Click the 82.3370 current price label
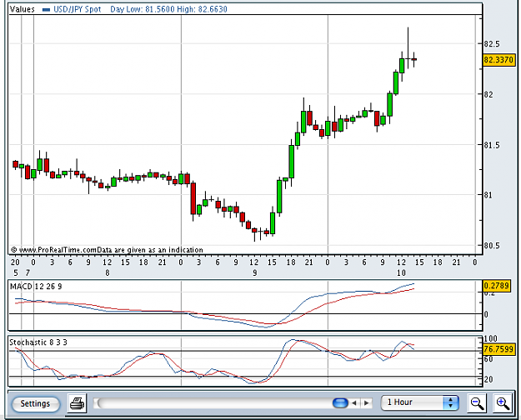The image size is (521, 420). pyautogui.click(x=498, y=60)
